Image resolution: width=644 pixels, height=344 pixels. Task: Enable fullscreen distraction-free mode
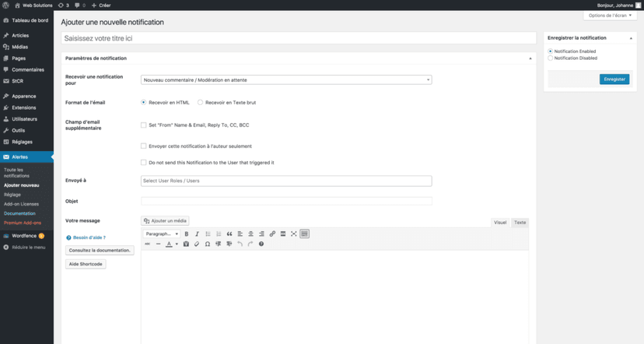point(294,233)
